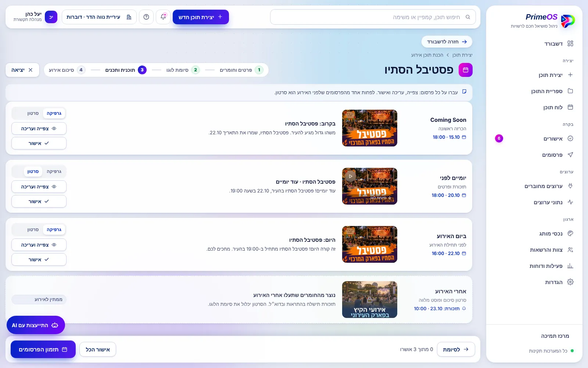Click the PrimeOS logo

tap(567, 21)
